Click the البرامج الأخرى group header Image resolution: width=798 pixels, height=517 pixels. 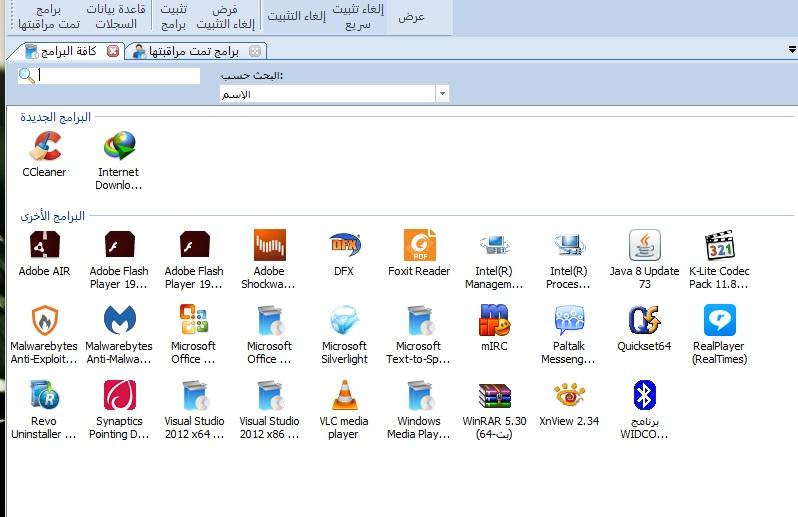click(52, 216)
